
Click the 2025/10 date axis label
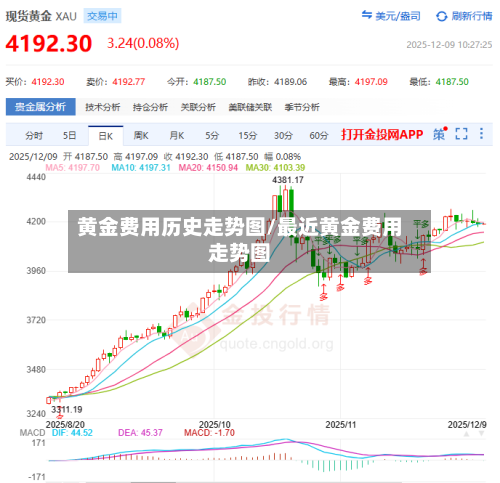pos(215,425)
